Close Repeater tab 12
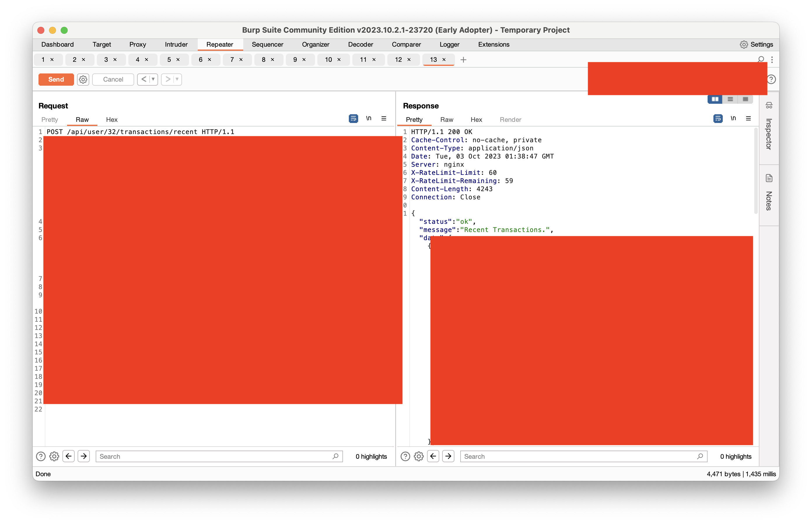Viewport: 812px width, 524px height. coord(409,59)
